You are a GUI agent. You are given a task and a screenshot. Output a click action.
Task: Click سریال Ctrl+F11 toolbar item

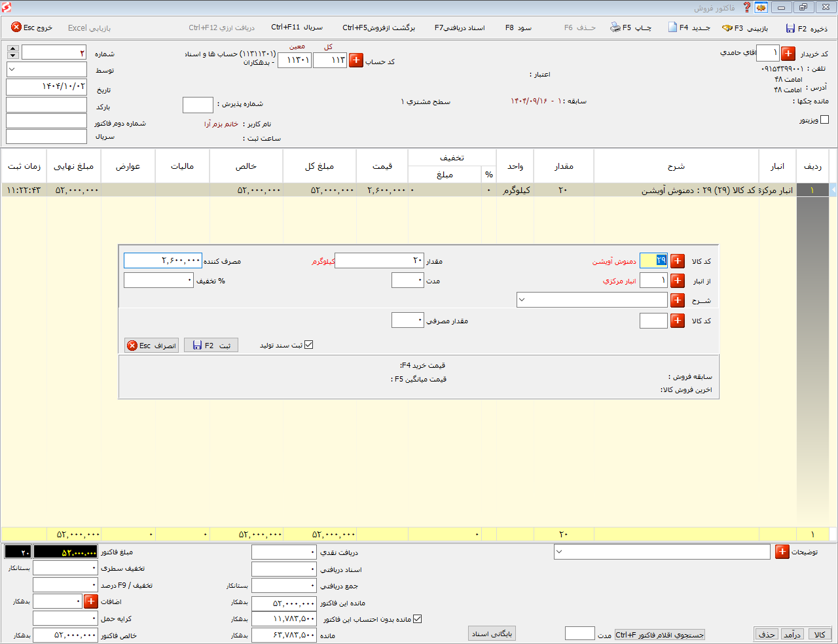click(297, 27)
